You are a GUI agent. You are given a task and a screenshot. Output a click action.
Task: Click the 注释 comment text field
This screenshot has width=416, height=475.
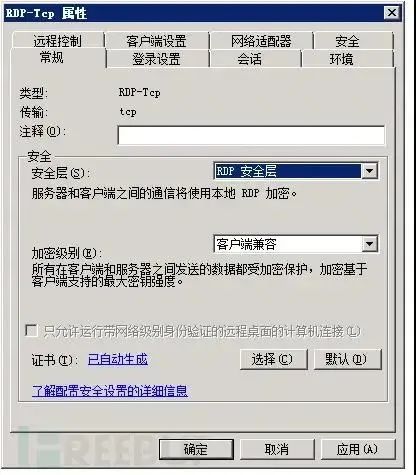click(x=251, y=135)
